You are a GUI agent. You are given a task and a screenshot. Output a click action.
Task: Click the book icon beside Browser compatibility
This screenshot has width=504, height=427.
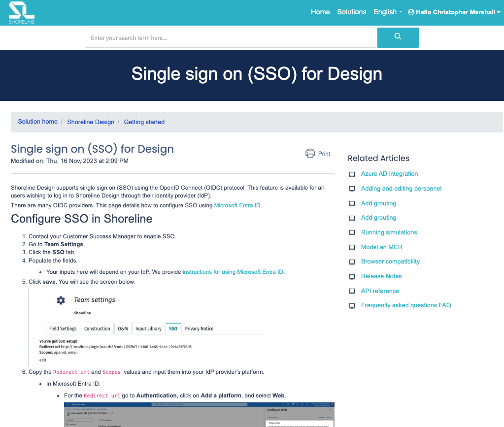coord(352,262)
